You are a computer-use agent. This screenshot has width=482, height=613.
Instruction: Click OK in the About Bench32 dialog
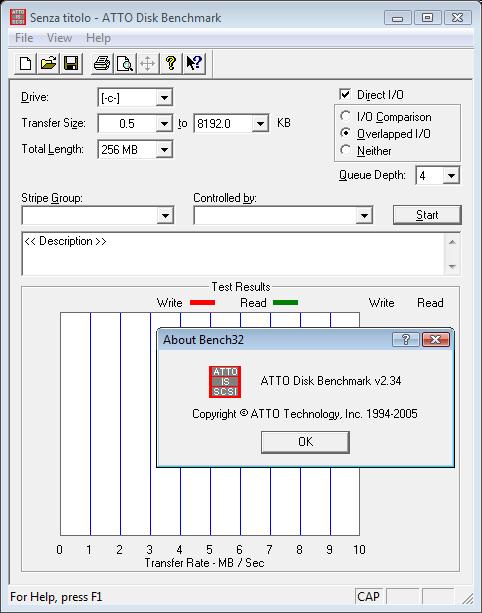click(305, 442)
